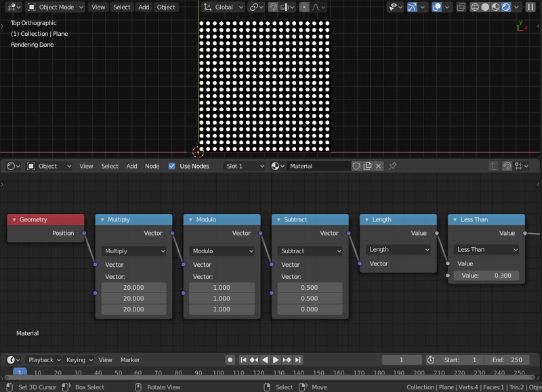Toggle the Use Nodes checkbox
The height and width of the screenshot is (392, 542).
(171, 166)
